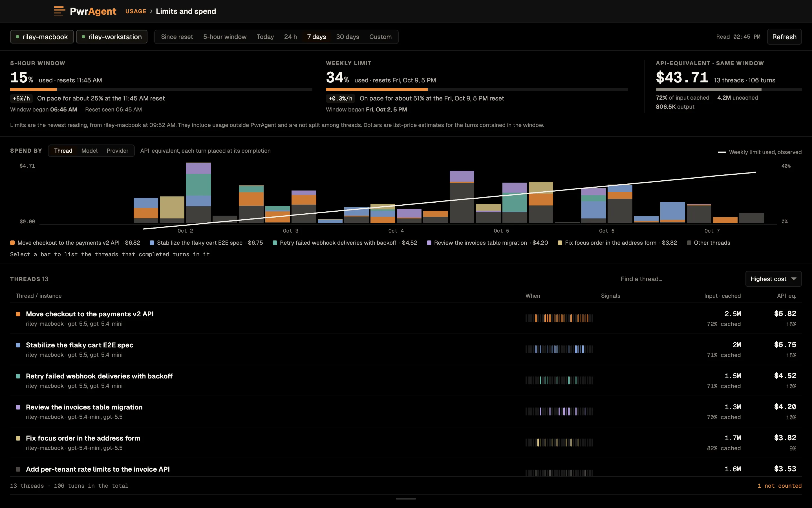This screenshot has width=812, height=508.
Task: Click the bottom drag handle bar
Action: [406, 499]
